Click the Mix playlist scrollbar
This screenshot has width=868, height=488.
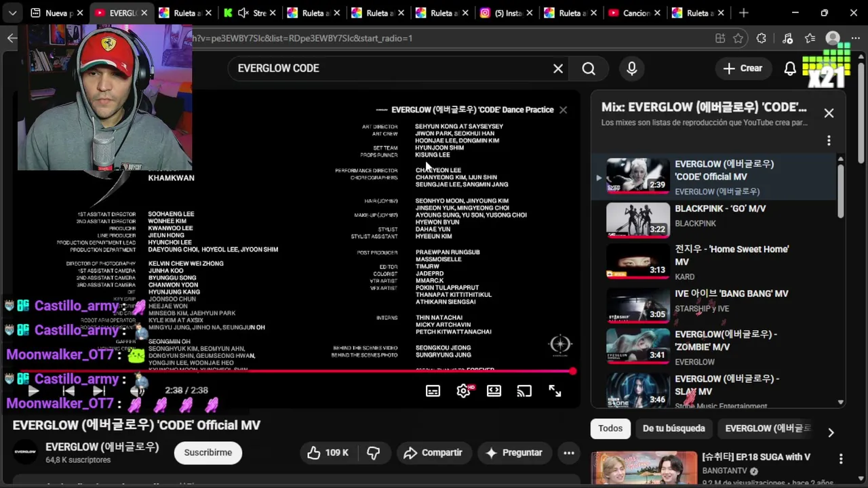(x=841, y=190)
